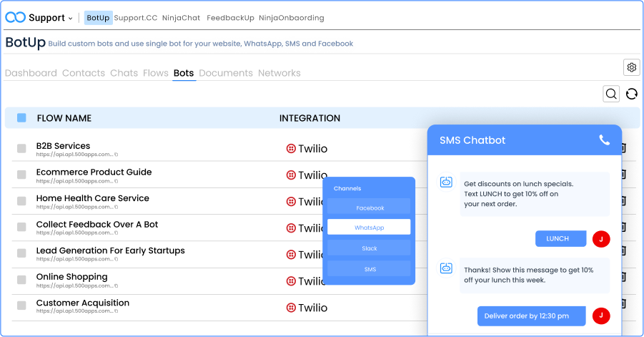Copy URL icon under Ecommerce Product Guide
The width and height of the screenshot is (644, 337).
coord(117,181)
